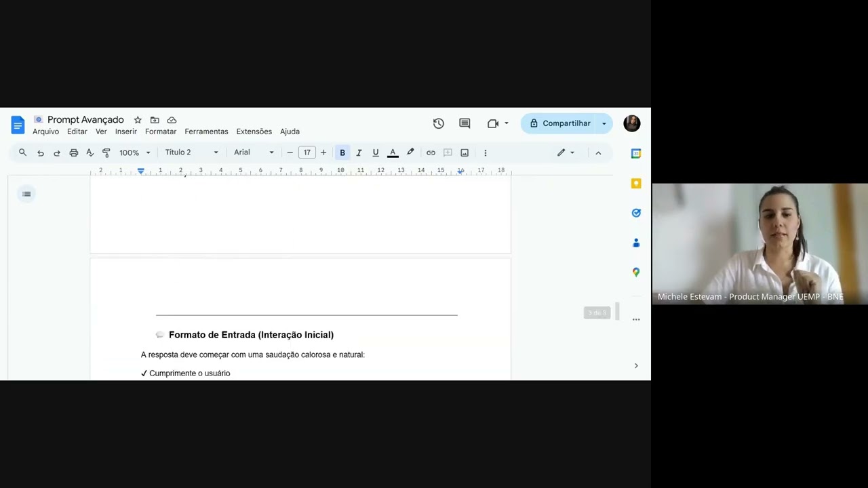The width and height of the screenshot is (868, 488).
Task: Start a Meet call via camera icon
Action: (x=493, y=123)
